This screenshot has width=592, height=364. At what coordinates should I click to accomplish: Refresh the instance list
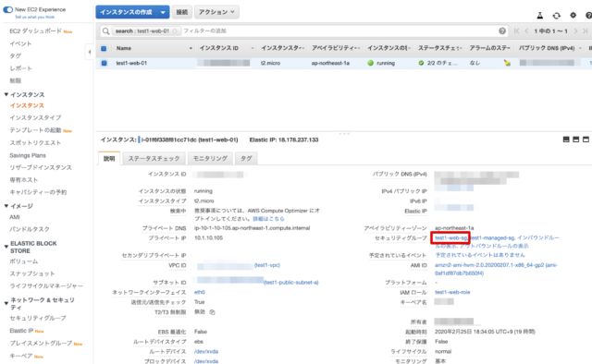pyautogui.click(x=557, y=16)
